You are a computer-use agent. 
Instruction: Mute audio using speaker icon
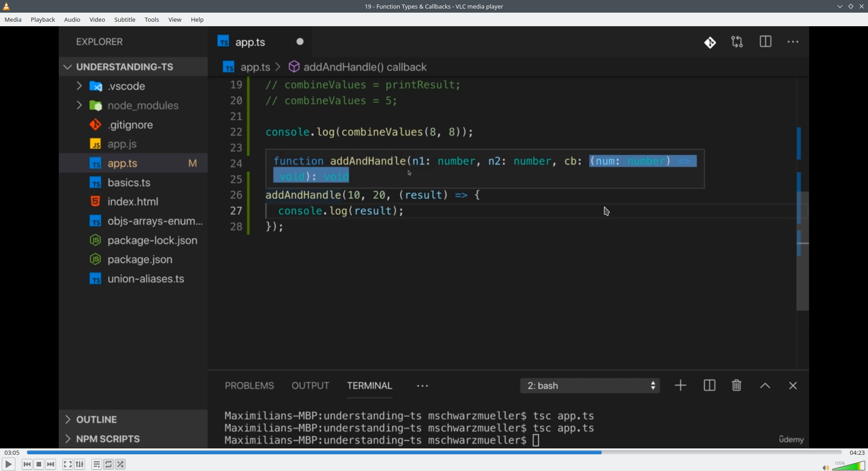click(x=826, y=467)
